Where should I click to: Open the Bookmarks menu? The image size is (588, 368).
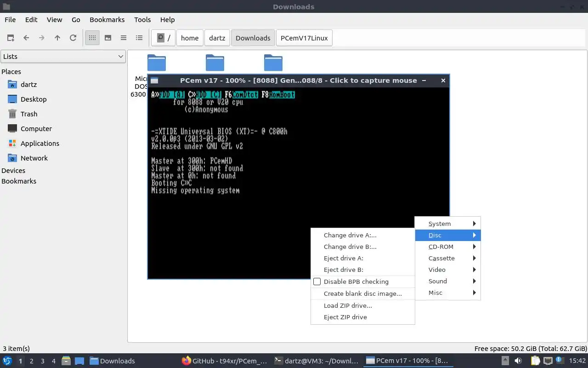[x=107, y=20]
